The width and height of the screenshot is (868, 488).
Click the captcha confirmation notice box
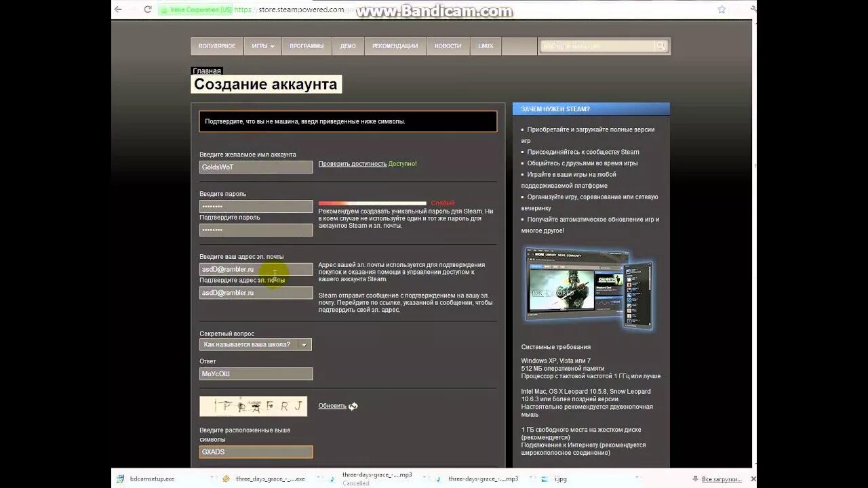pyautogui.click(x=348, y=121)
